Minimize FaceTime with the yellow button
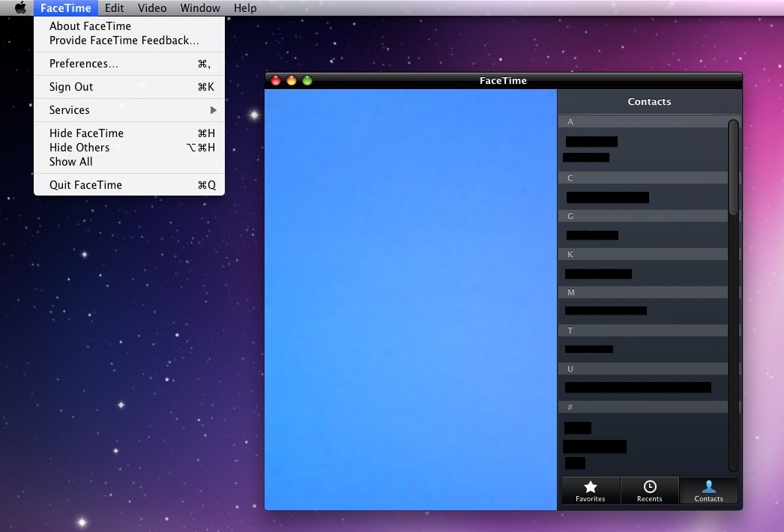 pyautogui.click(x=292, y=80)
